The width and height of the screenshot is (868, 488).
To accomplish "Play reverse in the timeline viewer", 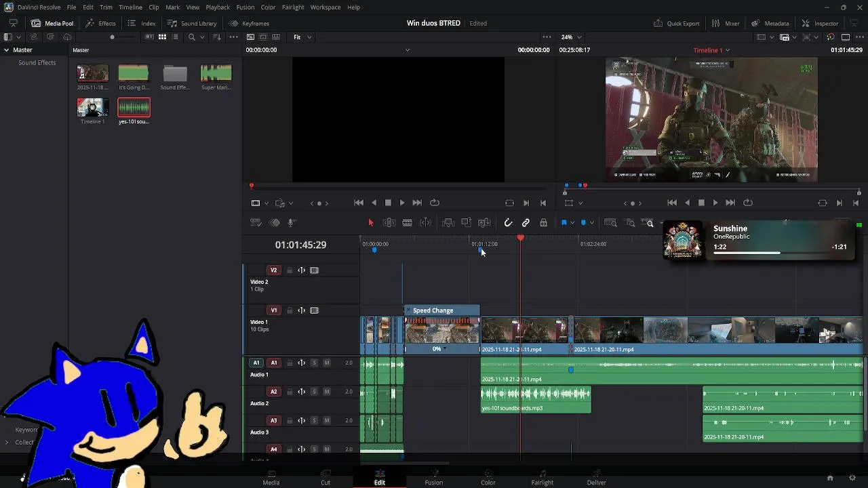I will (687, 203).
